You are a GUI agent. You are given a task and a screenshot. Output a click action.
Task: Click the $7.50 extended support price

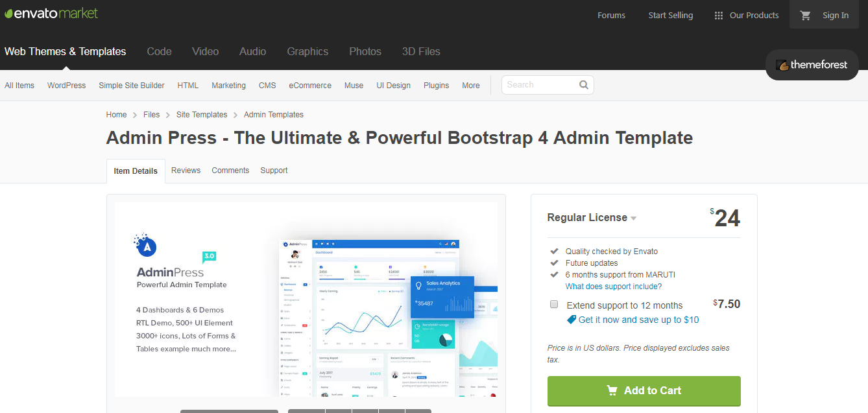(x=727, y=304)
